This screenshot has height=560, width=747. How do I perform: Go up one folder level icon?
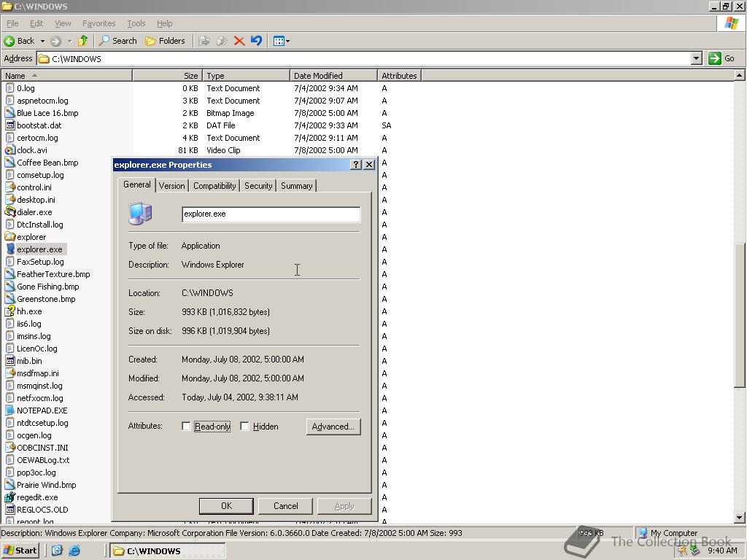click(83, 41)
